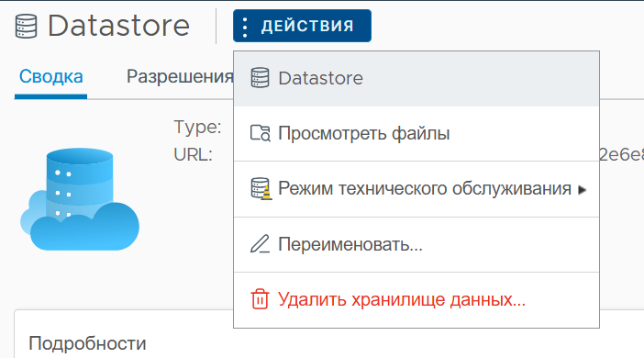This screenshot has width=644, height=358.
Task: Switch to the Сводка tab
Action: click(51, 77)
